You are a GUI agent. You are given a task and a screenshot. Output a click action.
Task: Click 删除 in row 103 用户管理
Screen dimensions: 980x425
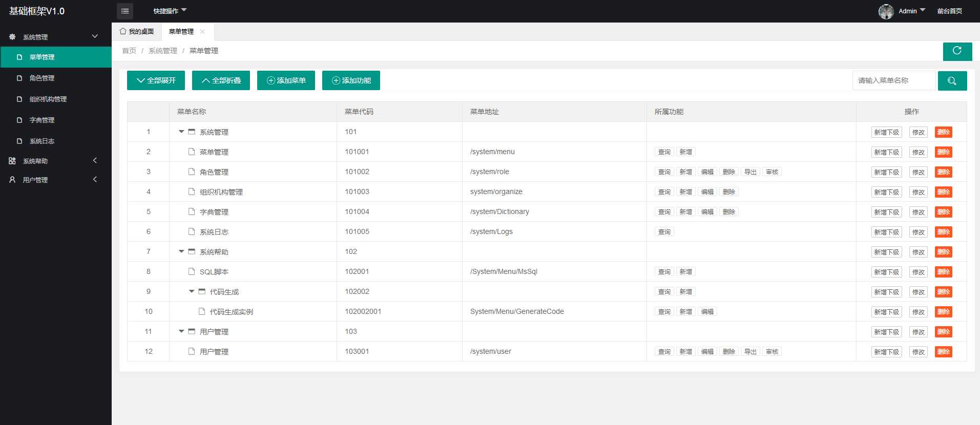point(944,332)
